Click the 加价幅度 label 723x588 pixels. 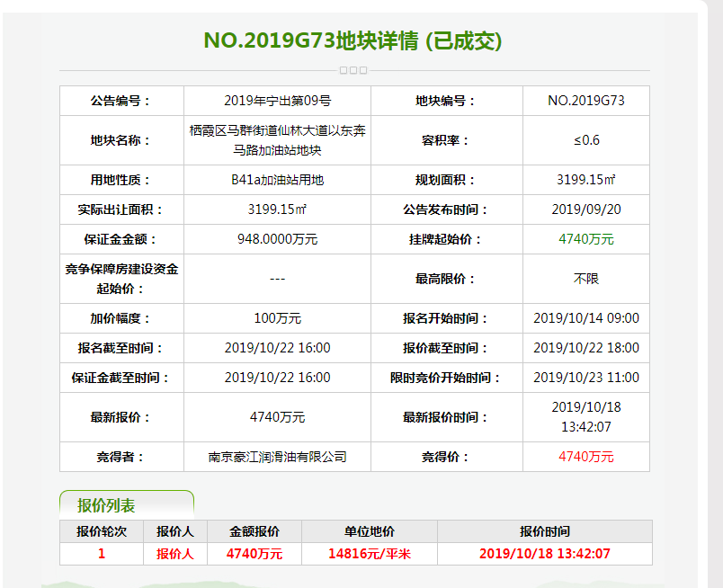point(121,318)
